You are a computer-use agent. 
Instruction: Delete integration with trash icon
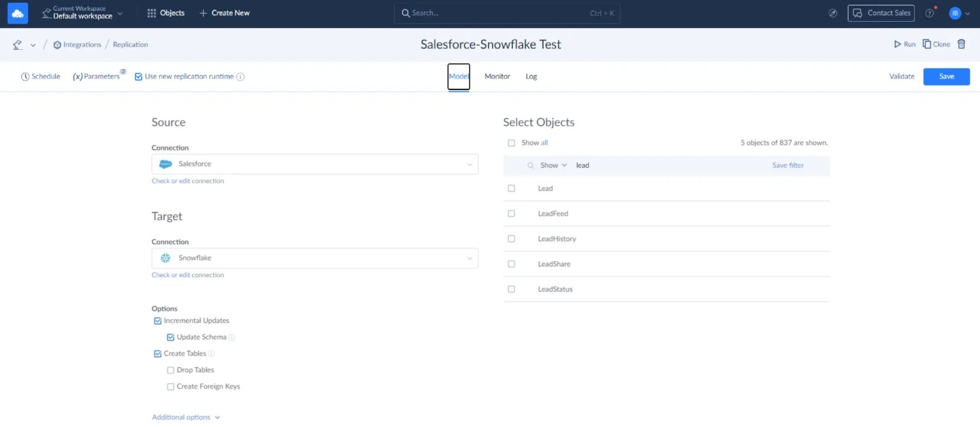(961, 44)
